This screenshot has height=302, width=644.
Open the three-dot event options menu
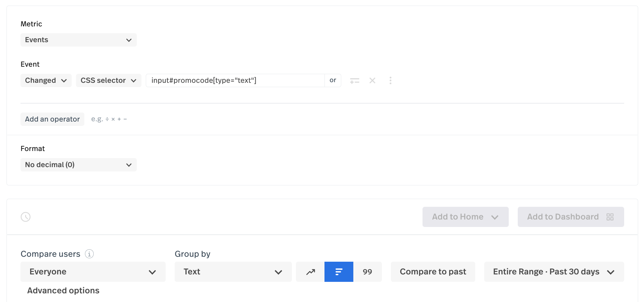tap(390, 81)
